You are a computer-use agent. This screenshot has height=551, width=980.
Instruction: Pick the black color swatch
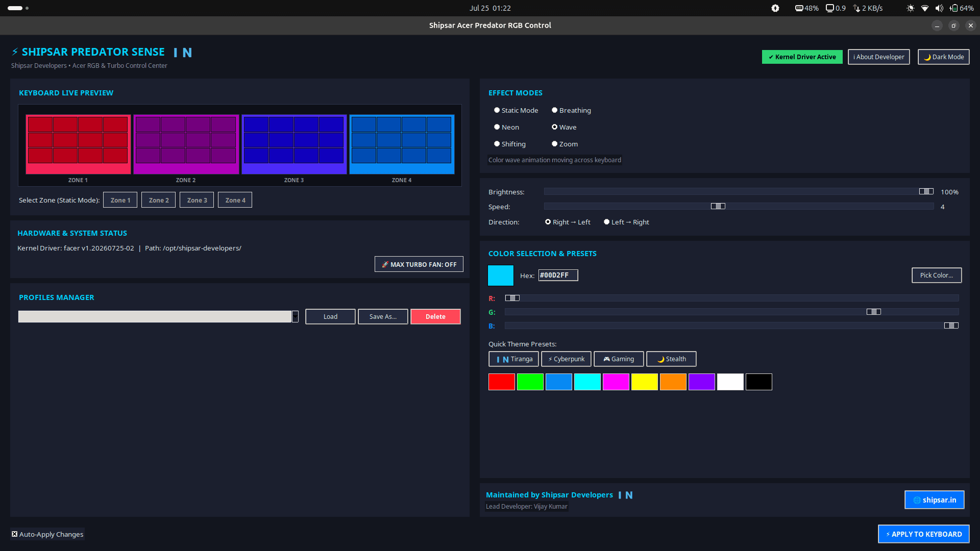coord(759,382)
